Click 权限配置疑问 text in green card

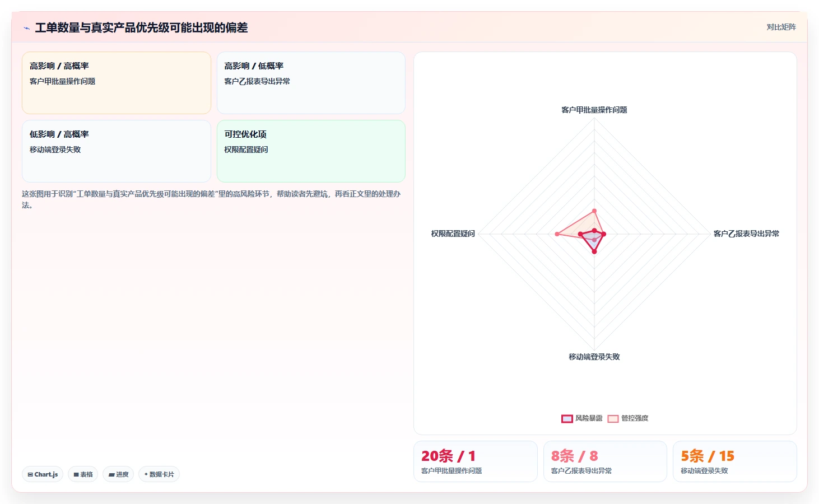coord(246,150)
